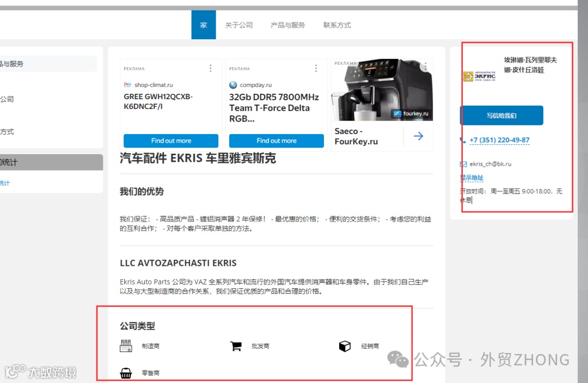Open options menu on Saeco coffee ad

coord(426,66)
